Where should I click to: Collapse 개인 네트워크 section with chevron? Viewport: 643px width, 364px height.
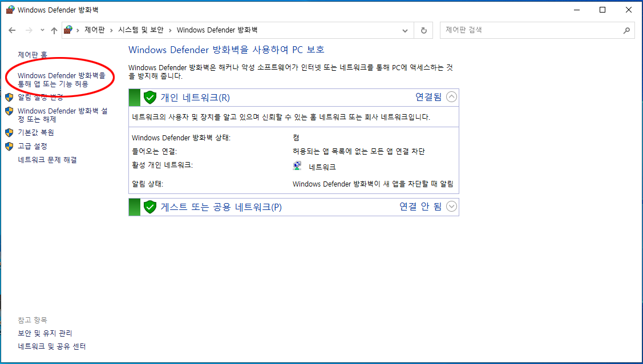click(x=451, y=97)
